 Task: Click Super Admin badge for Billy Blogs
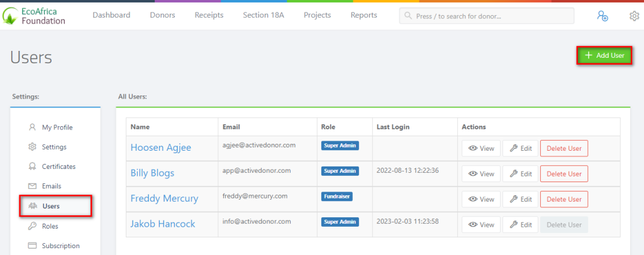point(340,171)
